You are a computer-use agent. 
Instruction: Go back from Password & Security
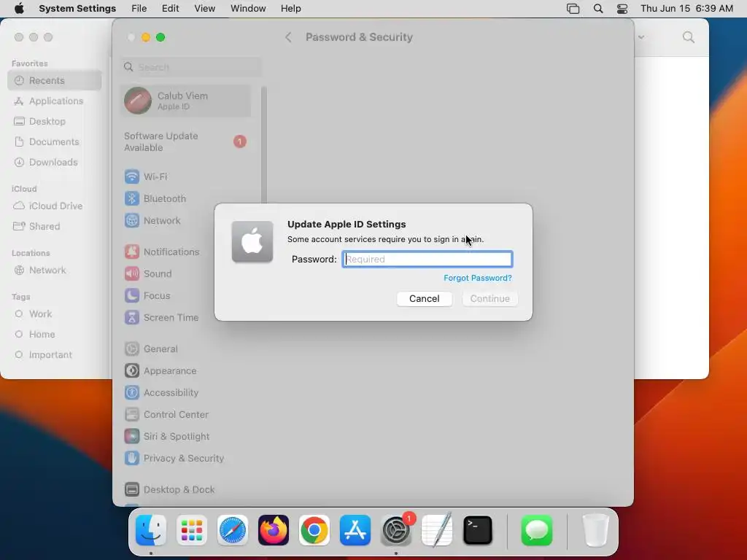288,37
